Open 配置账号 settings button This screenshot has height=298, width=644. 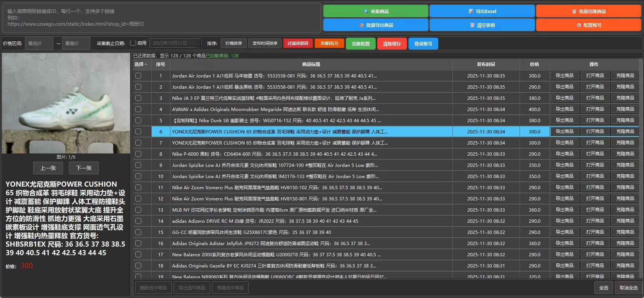pyautogui.click(x=588, y=25)
